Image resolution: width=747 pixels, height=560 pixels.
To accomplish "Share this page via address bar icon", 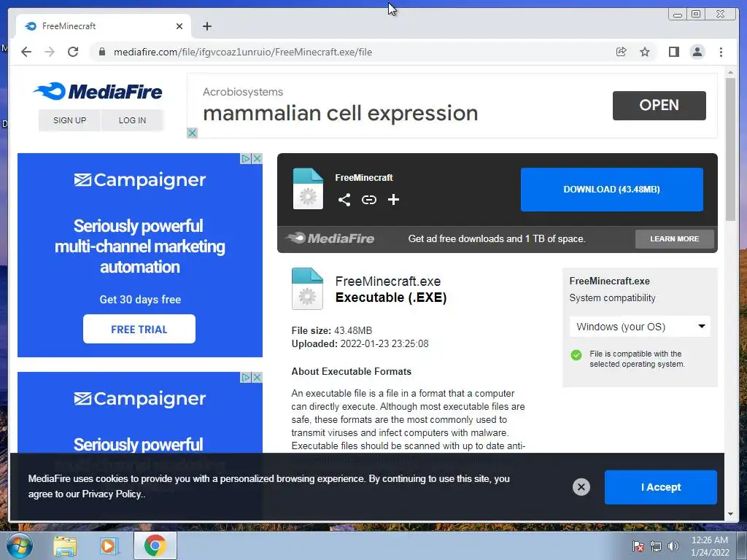I will coord(622,52).
